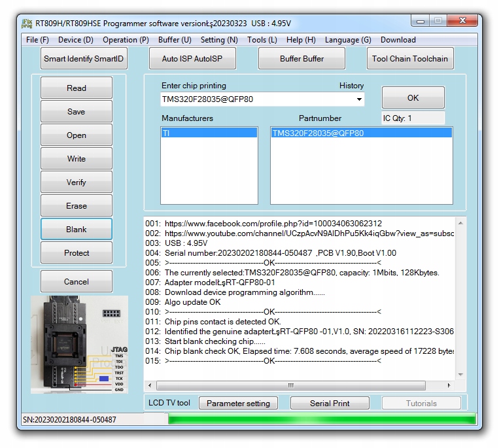Open the File (F) menu
The image size is (499, 448).
click(37, 40)
